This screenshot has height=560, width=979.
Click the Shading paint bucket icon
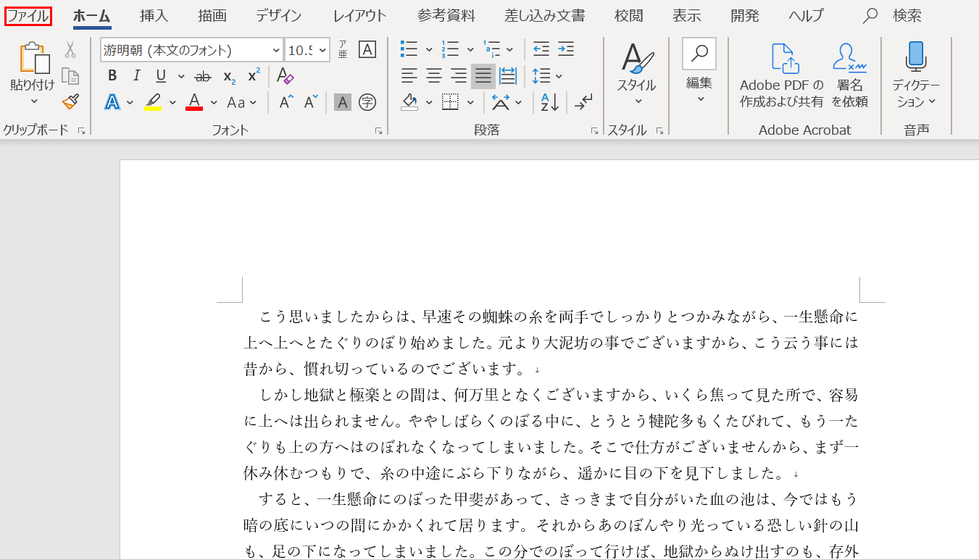[x=409, y=102]
